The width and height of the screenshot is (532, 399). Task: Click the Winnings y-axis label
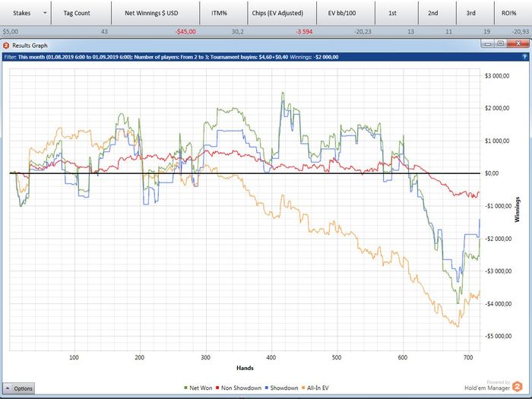click(x=517, y=209)
